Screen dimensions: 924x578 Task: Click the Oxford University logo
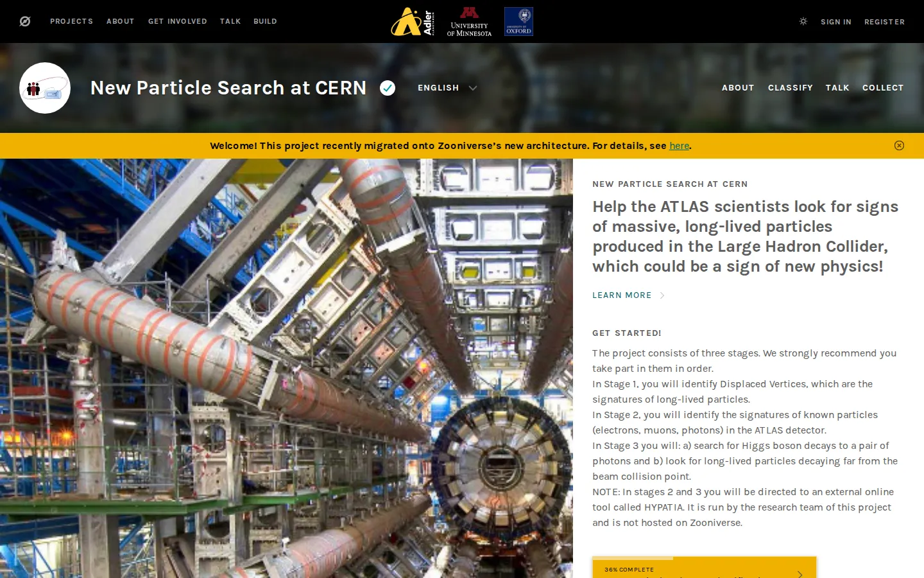click(518, 21)
